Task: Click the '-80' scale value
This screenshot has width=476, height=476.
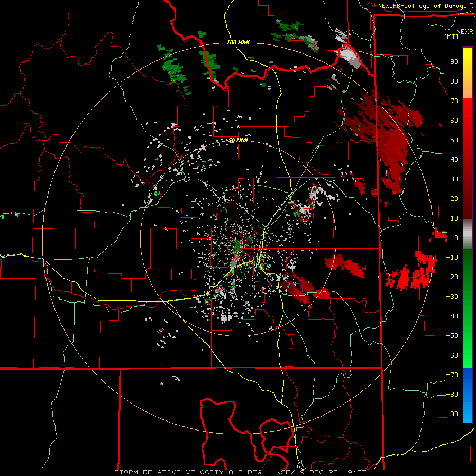Action: pos(452,395)
